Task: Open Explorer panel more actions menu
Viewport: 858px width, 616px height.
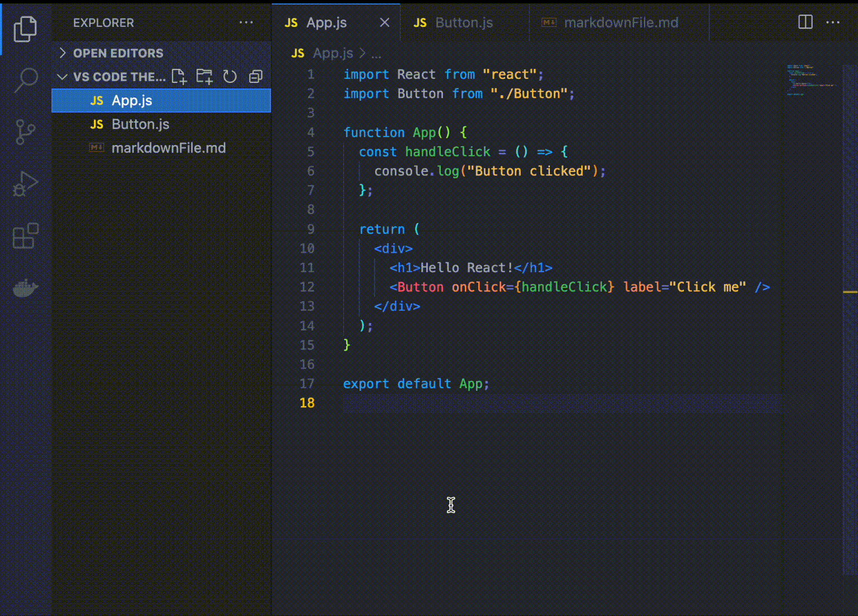Action: tap(246, 23)
